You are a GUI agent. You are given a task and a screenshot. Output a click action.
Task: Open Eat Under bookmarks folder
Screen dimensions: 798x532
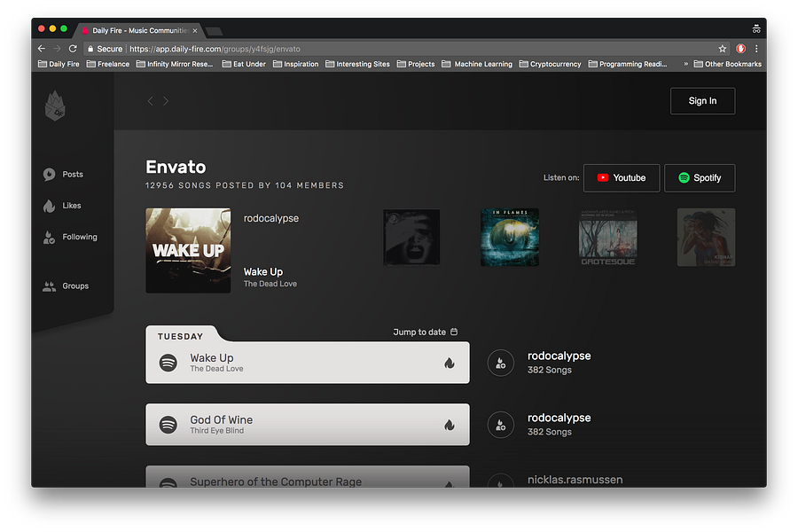point(244,64)
